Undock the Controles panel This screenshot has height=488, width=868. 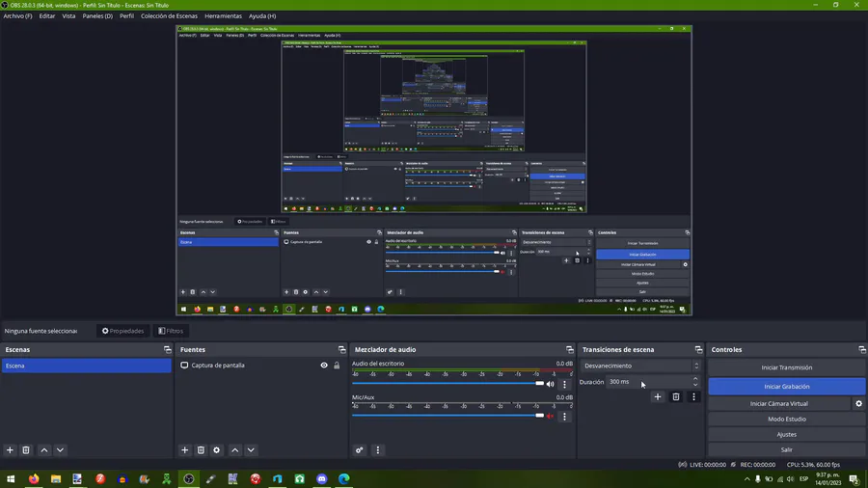click(862, 350)
